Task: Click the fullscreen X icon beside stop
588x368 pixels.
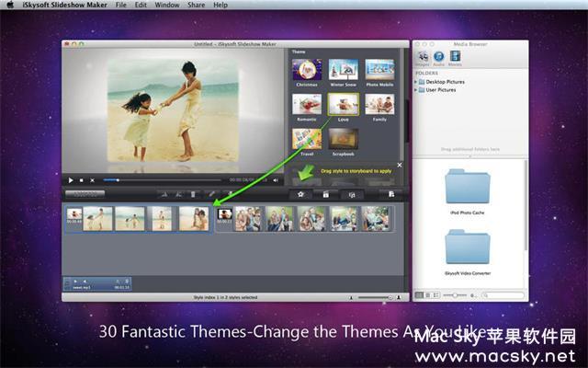Action: point(92,180)
